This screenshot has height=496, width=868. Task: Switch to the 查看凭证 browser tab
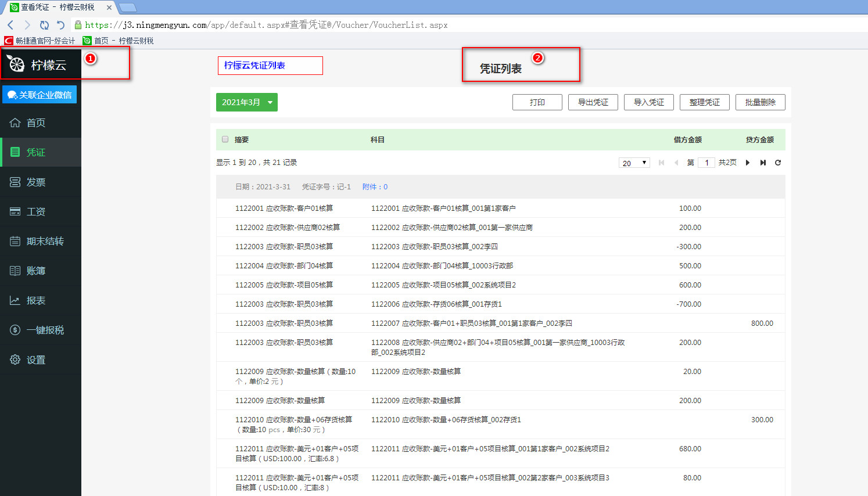[58, 8]
